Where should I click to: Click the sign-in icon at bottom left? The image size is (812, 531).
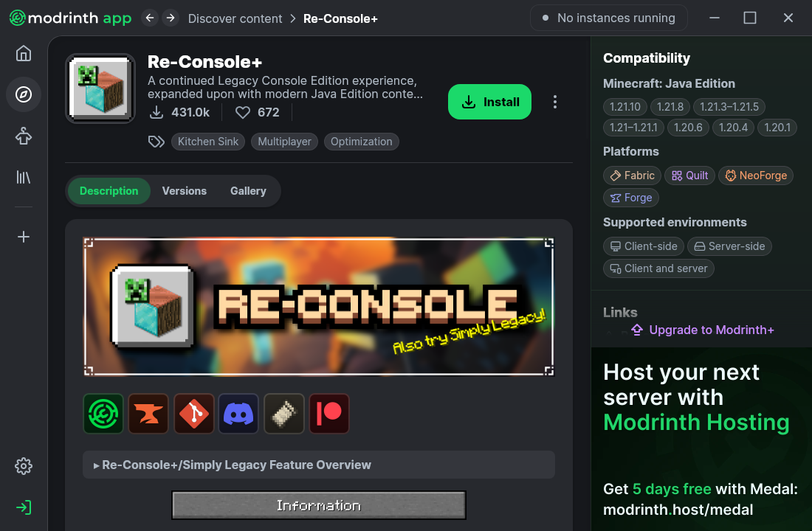coord(24,507)
